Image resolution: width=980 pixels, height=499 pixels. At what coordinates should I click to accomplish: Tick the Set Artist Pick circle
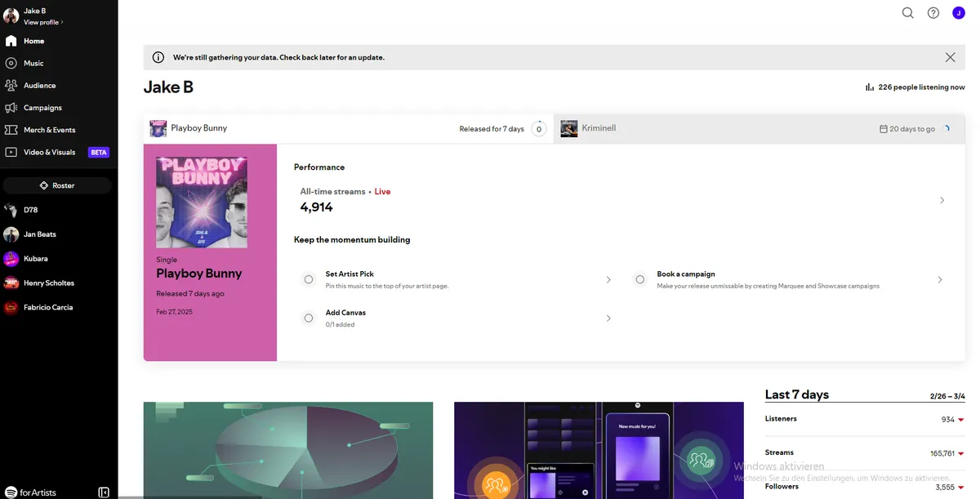[309, 279]
